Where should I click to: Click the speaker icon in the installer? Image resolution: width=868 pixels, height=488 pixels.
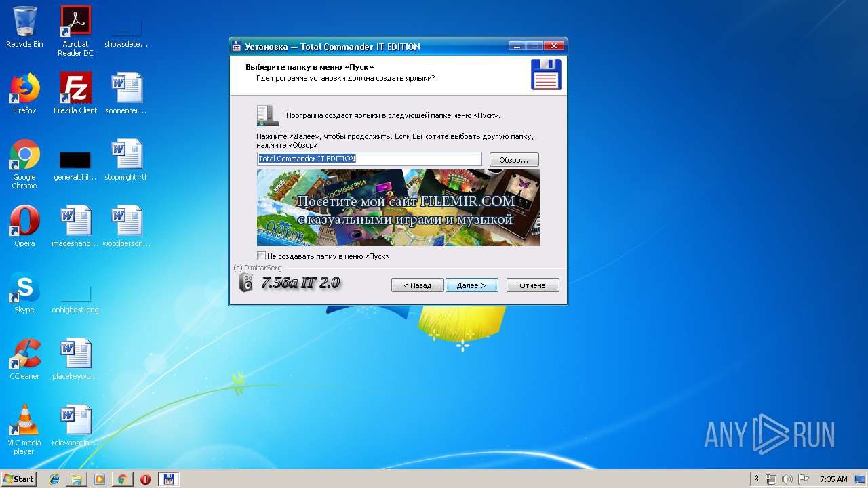coord(246,283)
